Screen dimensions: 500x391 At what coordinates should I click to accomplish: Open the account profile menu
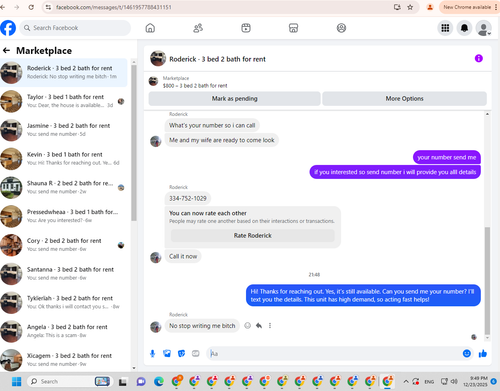click(484, 28)
